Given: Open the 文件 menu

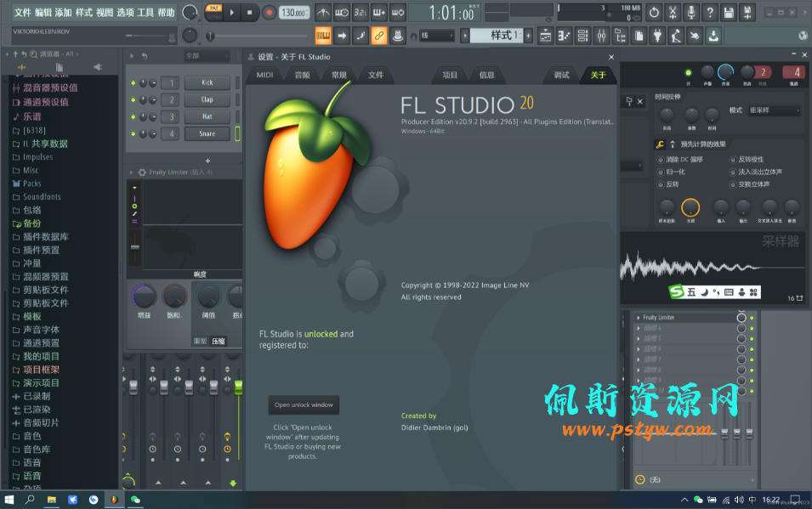Looking at the screenshot, I should click(22, 13).
